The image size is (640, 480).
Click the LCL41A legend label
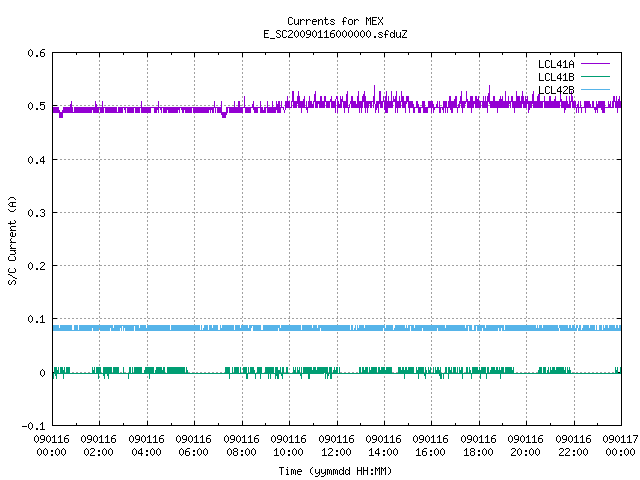[556, 64]
